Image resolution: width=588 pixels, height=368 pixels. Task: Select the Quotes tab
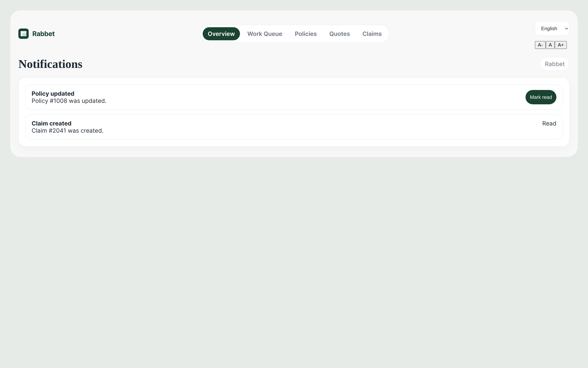click(x=339, y=34)
